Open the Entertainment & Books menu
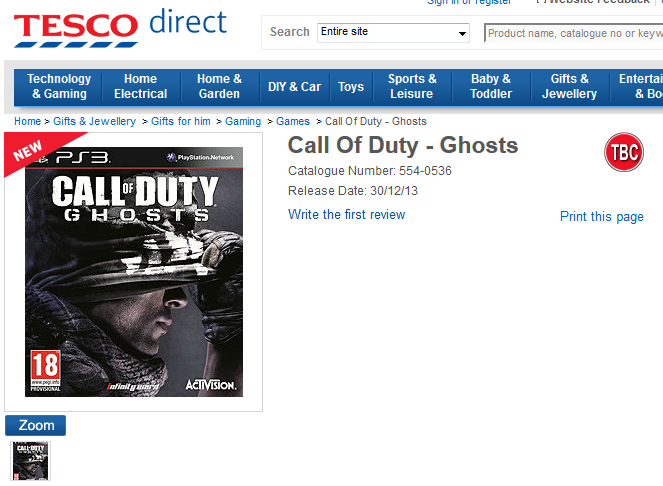663x486 pixels. point(637,86)
